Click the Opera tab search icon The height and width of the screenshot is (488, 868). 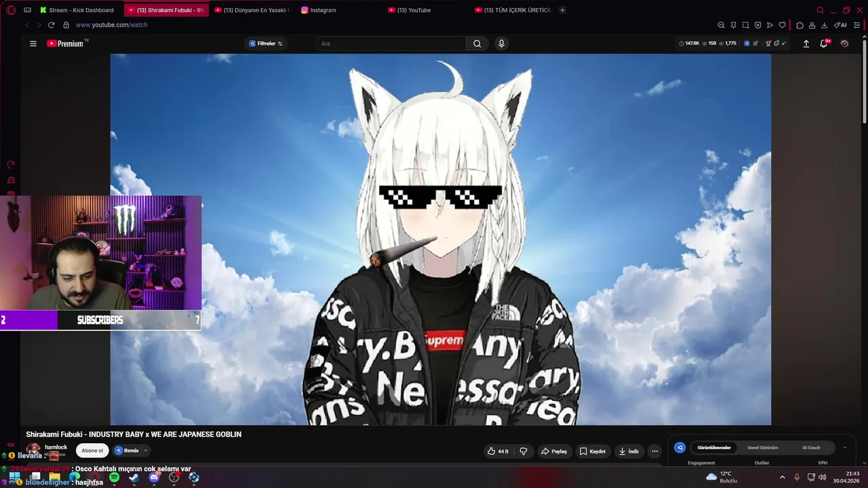point(820,10)
